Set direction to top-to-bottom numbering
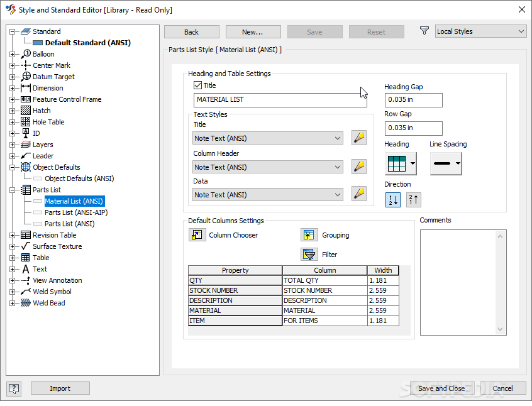 pyautogui.click(x=393, y=199)
